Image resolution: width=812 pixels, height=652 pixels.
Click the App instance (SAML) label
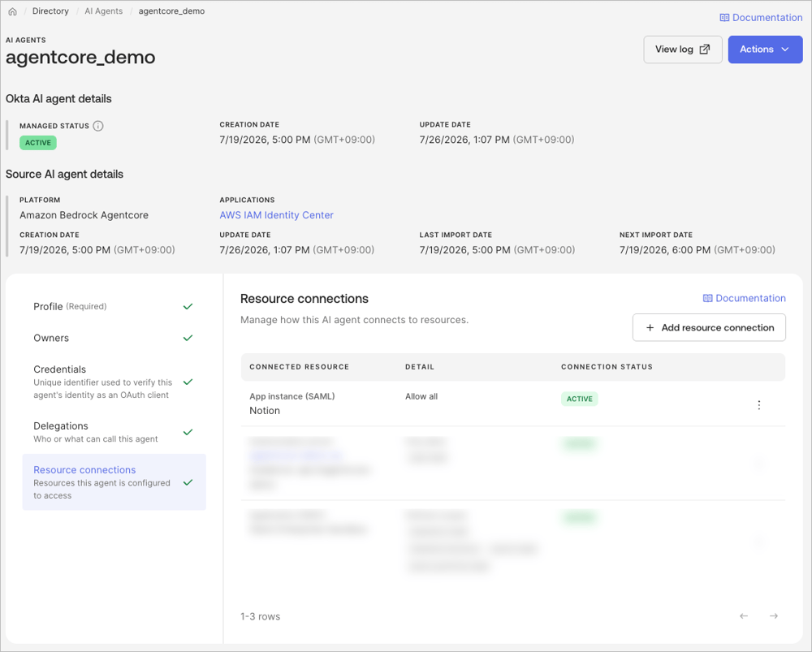pyautogui.click(x=292, y=397)
